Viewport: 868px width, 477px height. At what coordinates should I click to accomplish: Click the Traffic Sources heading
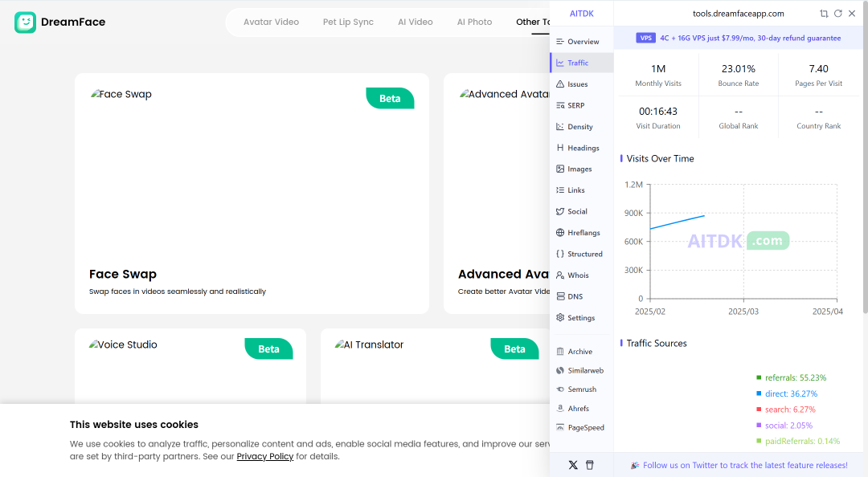click(657, 343)
